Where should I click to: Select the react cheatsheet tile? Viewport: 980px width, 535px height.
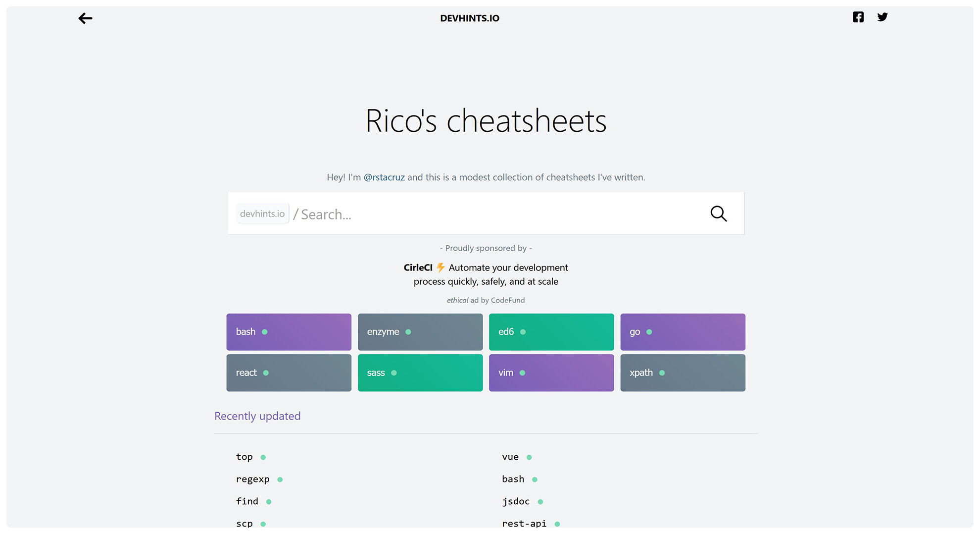coord(289,373)
